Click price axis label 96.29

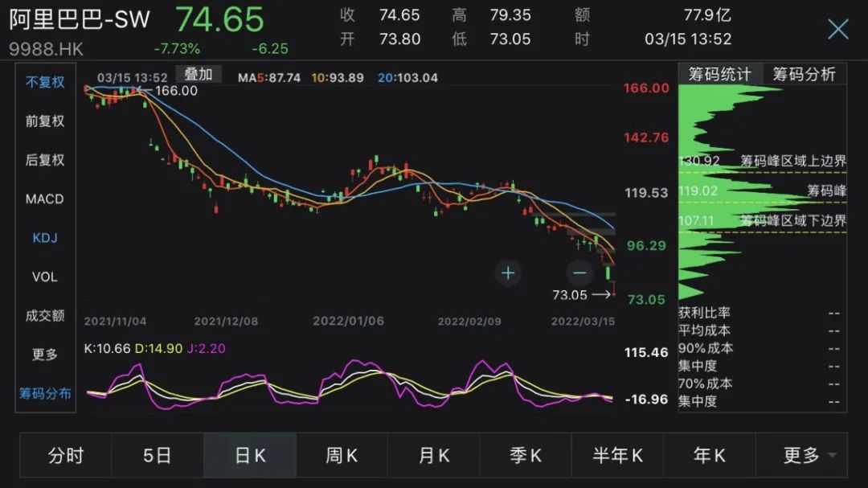pos(646,245)
